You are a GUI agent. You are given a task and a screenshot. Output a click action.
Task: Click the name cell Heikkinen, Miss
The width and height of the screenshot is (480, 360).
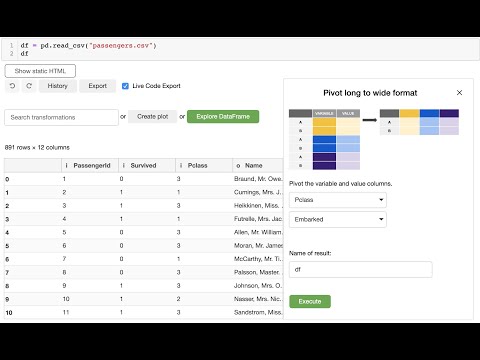pyautogui.click(x=258, y=206)
